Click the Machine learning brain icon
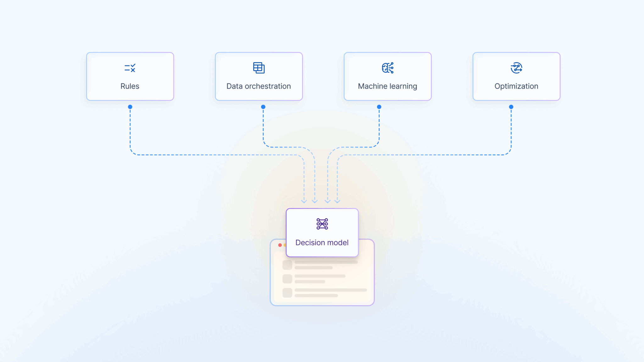Viewport: 644px width, 362px height. [388, 68]
